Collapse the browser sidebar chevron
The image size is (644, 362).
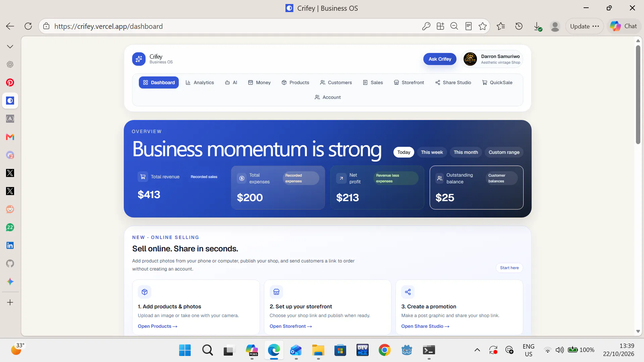point(10,47)
